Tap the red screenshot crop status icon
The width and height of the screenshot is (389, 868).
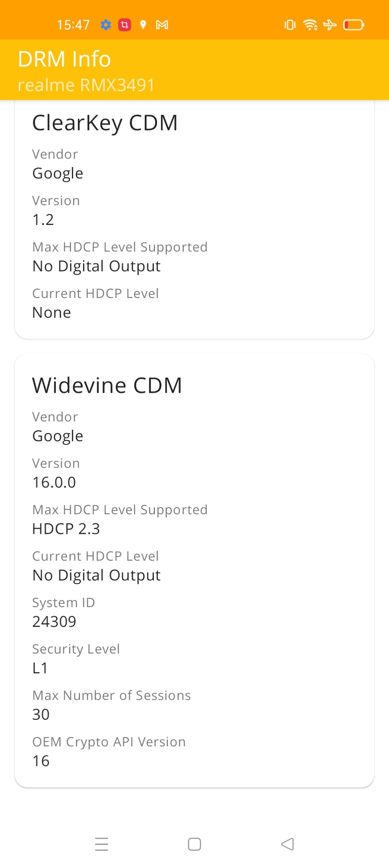point(124,25)
